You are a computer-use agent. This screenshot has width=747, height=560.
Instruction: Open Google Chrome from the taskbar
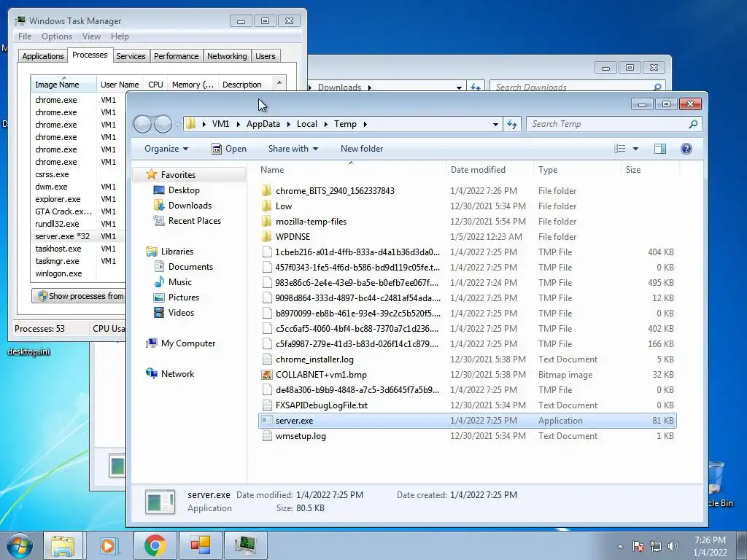(x=155, y=545)
